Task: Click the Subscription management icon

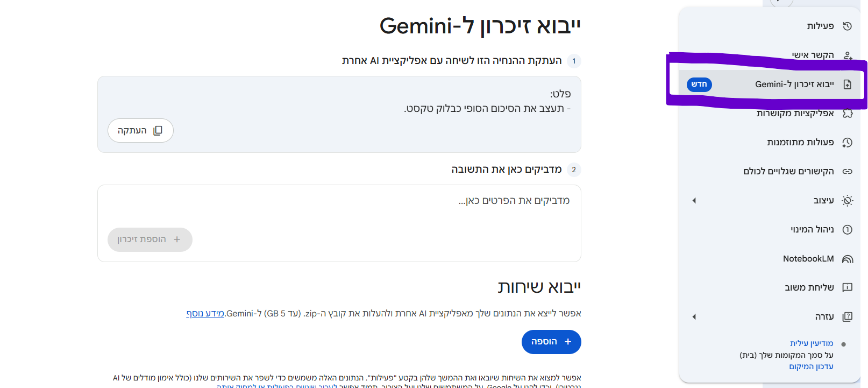Action: [x=847, y=230]
